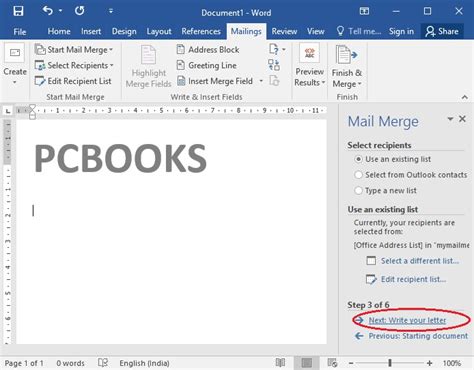Image resolution: width=474 pixels, height=370 pixels.
Task: Switch to the View tab
Action: tap(316, 31)
